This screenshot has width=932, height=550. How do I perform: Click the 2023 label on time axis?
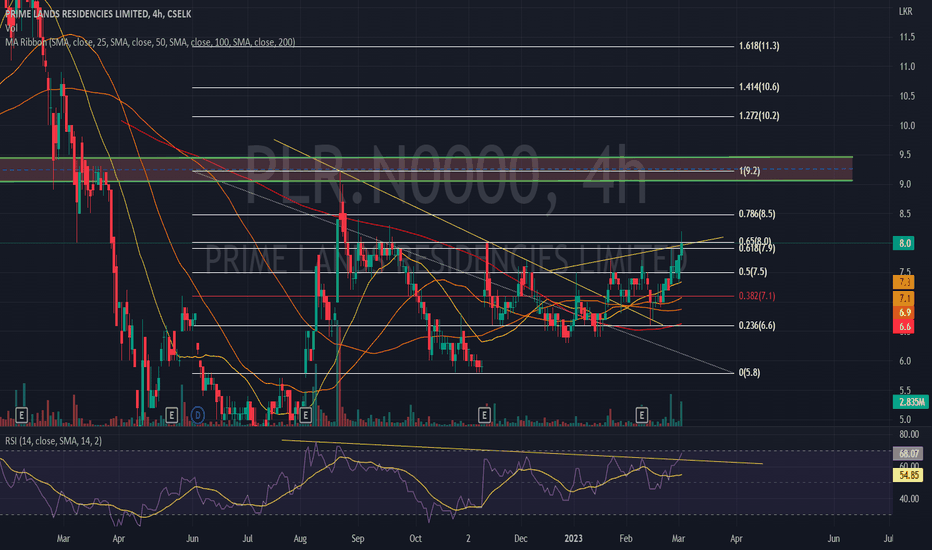tap(573, 539)
